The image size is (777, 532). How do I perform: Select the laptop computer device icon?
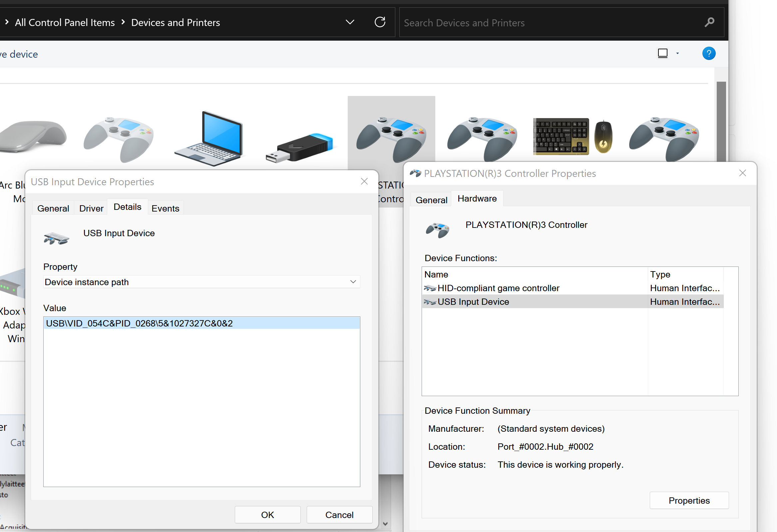(208, 139)
